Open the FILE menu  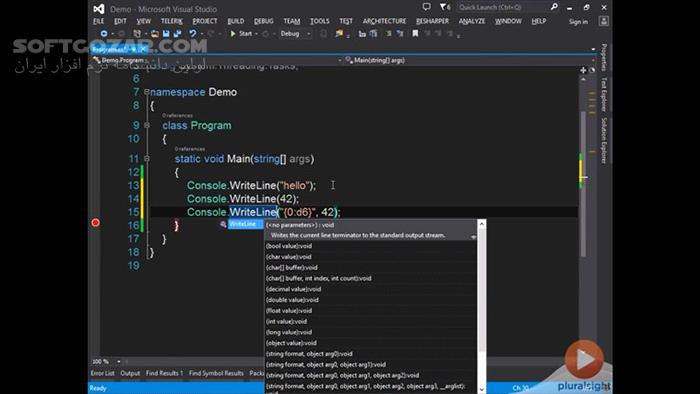coord(99,21)
